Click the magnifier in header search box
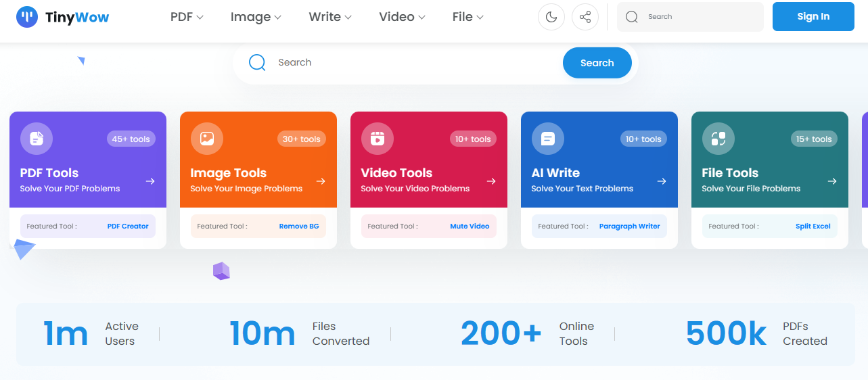Viewport: 868px width, 380px height. point(632,17)
